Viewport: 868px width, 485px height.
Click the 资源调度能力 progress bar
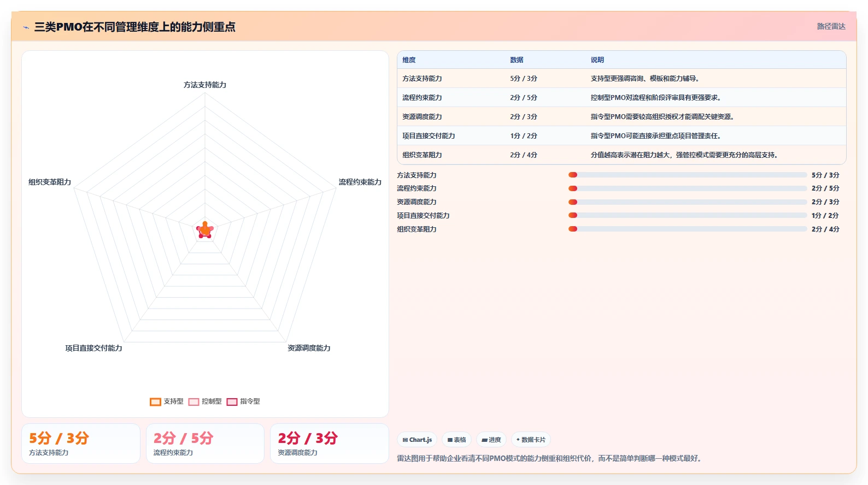tap(688, 202)
